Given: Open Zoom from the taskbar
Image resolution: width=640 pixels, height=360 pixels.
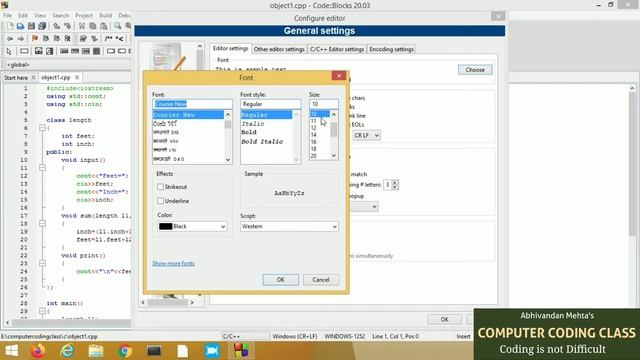Looking at the screenshot, I should [x=212, y=351].
